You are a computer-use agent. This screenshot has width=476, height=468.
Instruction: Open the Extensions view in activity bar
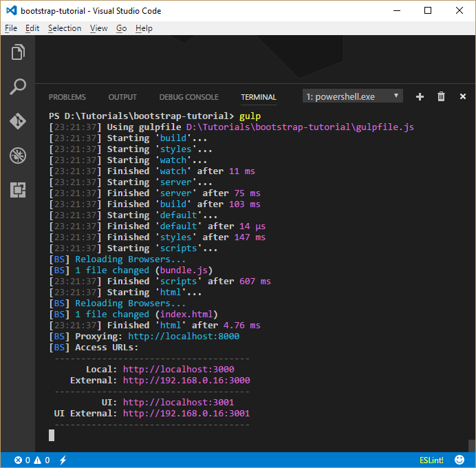18,189
